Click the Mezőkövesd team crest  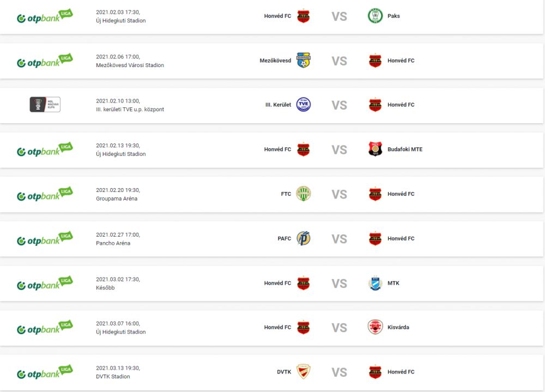click(304, 60)
